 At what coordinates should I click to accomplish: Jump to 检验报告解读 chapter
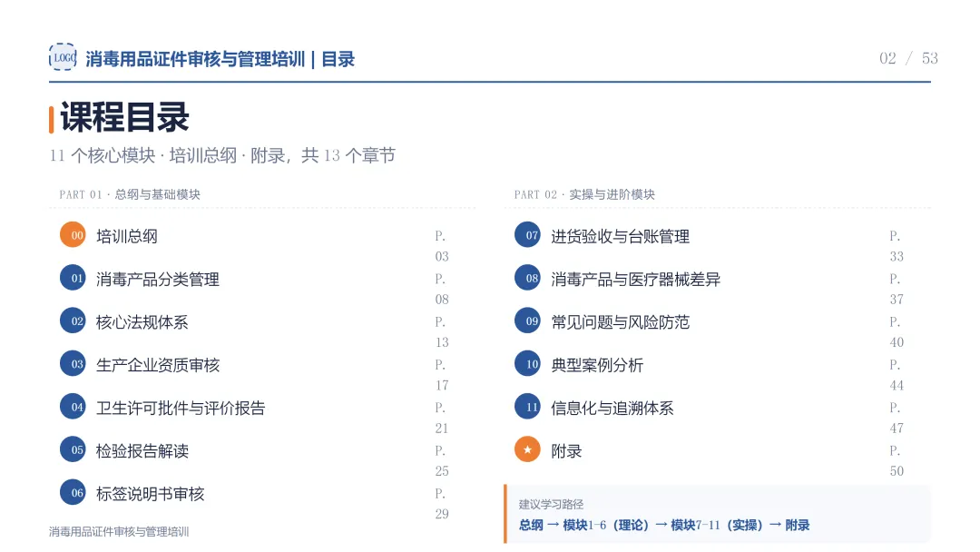click(x=142, y=451)
